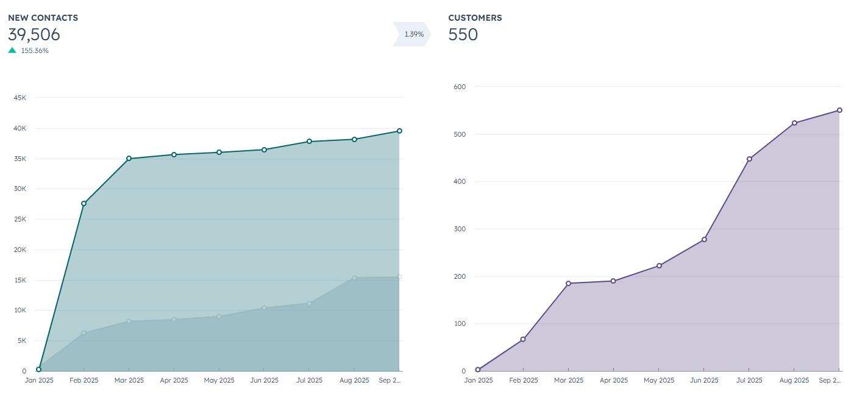Click the green upward trend triangle icon
The image size is (868, 396).
[12, 51]
